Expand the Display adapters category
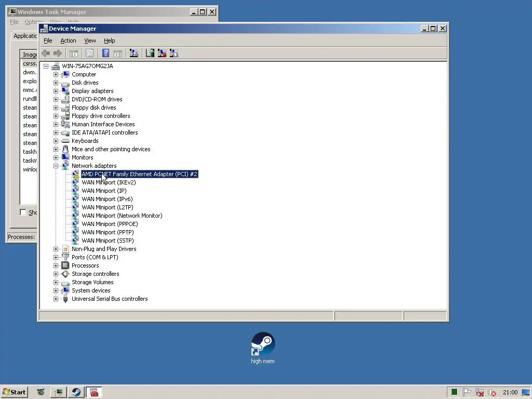The height and width of the screenshot is (399, 532). click(x=56, y=91)
